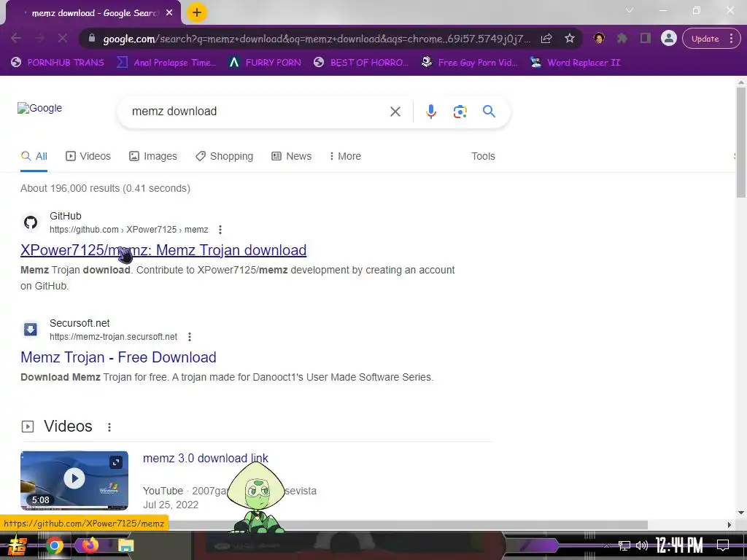
Task: Click the Update button
Action: click(705, 39)
